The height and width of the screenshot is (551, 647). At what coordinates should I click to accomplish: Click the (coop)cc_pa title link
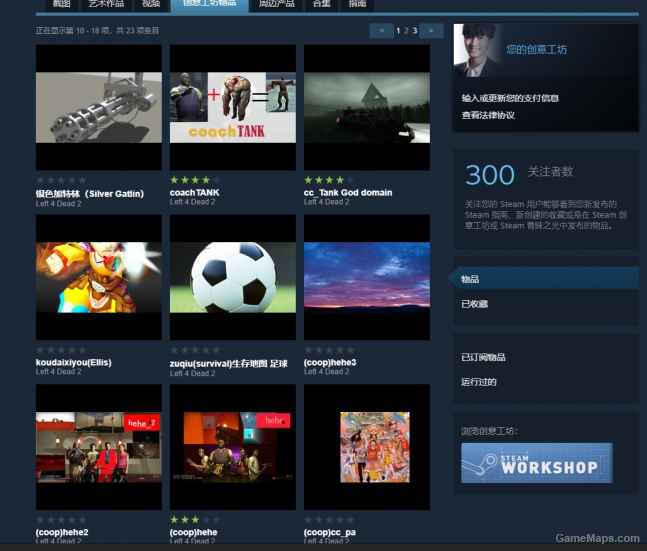[x=330, y=532]
